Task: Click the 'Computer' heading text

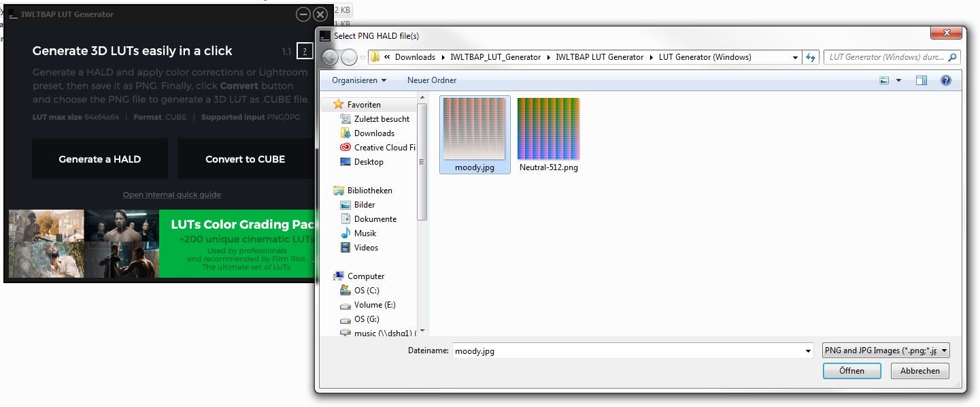Action: click(366, 276)
